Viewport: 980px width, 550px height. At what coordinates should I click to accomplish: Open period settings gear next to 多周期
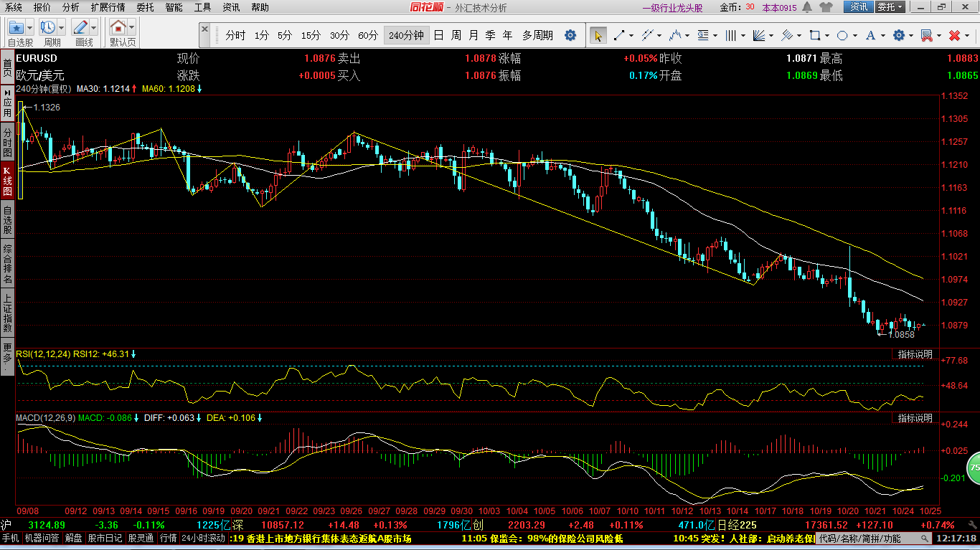coord(570,35)
